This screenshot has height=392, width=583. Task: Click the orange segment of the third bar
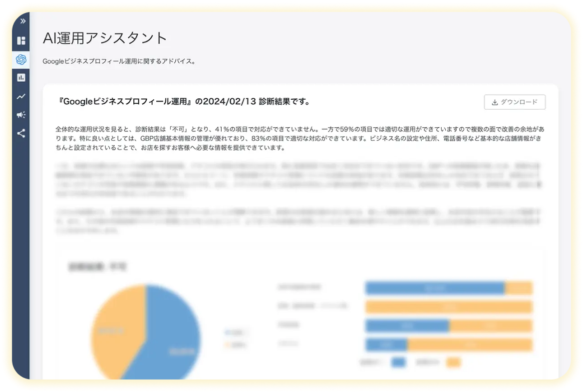pos(491,326)
